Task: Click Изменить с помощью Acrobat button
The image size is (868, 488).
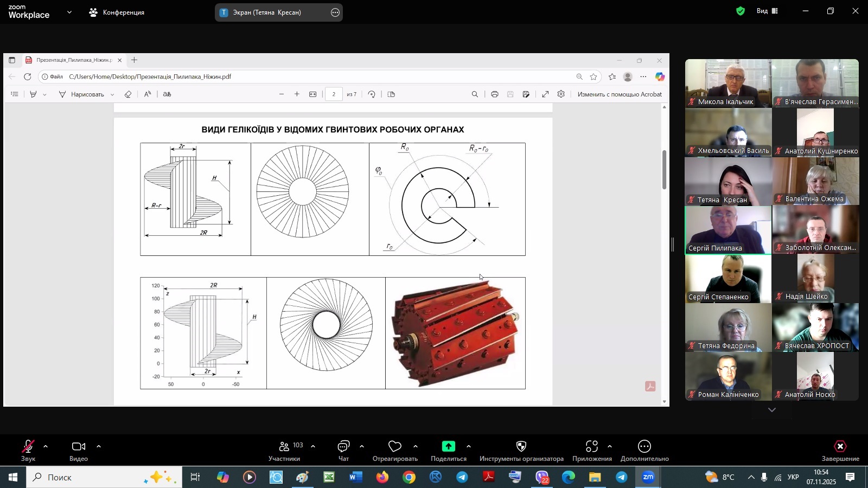Action: click(x=620, y=94)
